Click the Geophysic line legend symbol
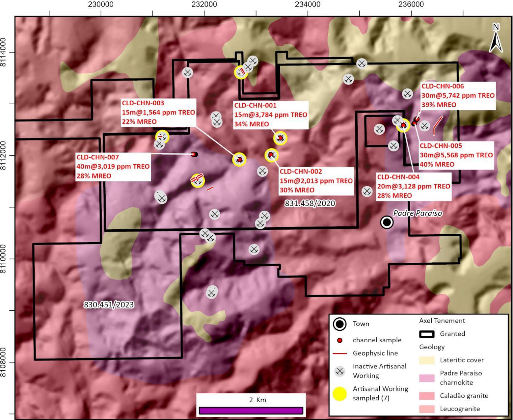Image resolution: width=513 pixels, height=420 pixels. tap(340, 353)
